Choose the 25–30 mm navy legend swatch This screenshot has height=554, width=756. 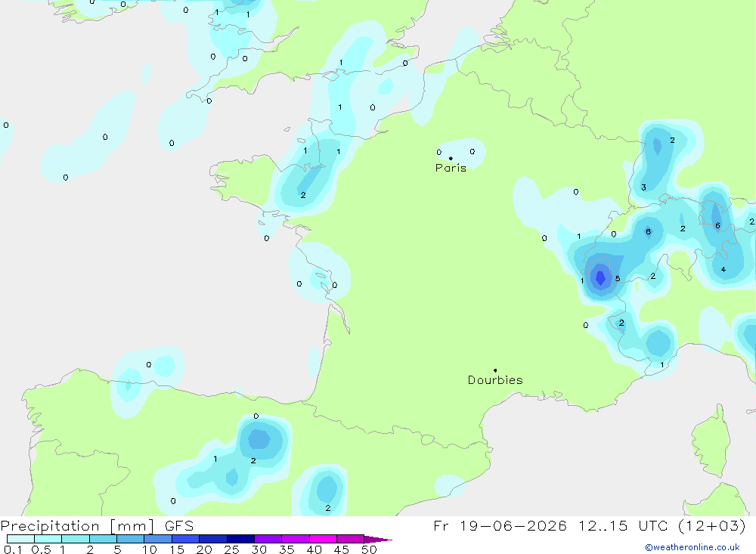click(240, 539)
